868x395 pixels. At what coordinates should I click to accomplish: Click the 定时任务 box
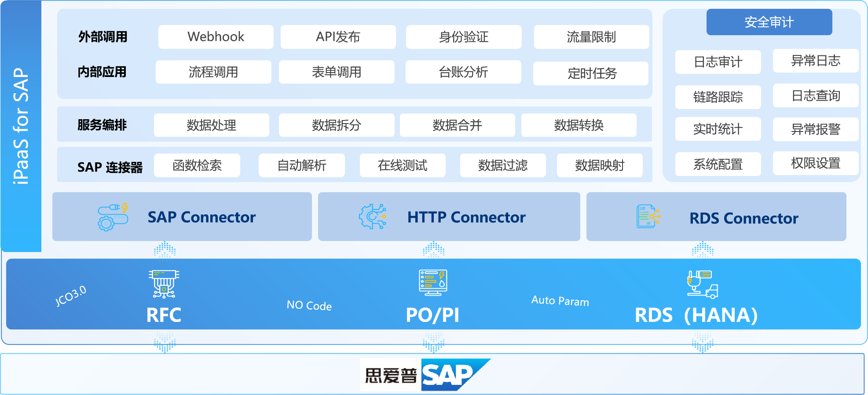point(591,73)
